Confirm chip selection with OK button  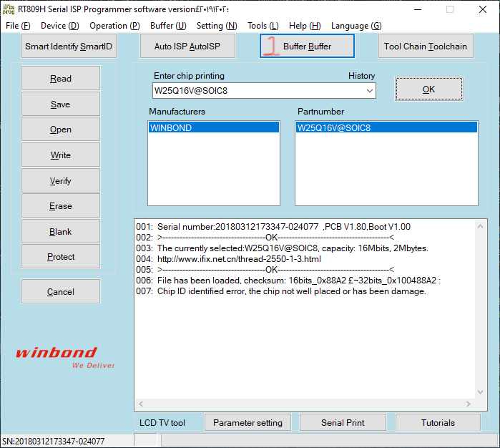click(x=429, y=89)
